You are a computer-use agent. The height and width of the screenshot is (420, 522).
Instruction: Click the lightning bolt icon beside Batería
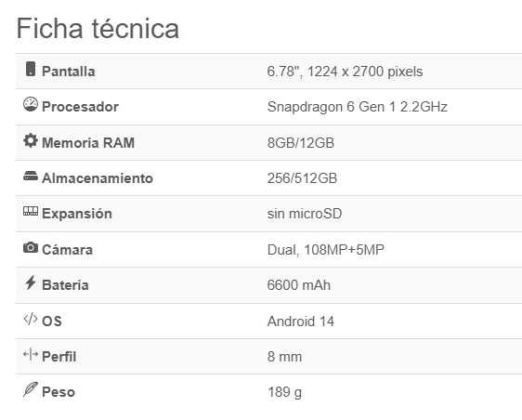point(31,282)
